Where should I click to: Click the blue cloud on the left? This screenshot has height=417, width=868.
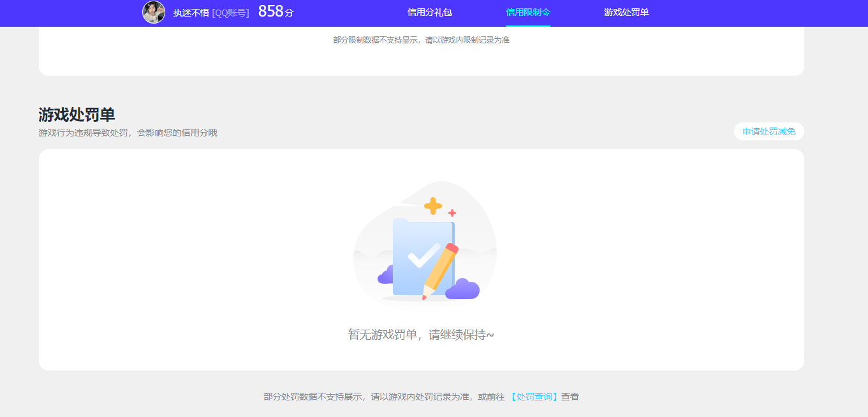(385, 275)
